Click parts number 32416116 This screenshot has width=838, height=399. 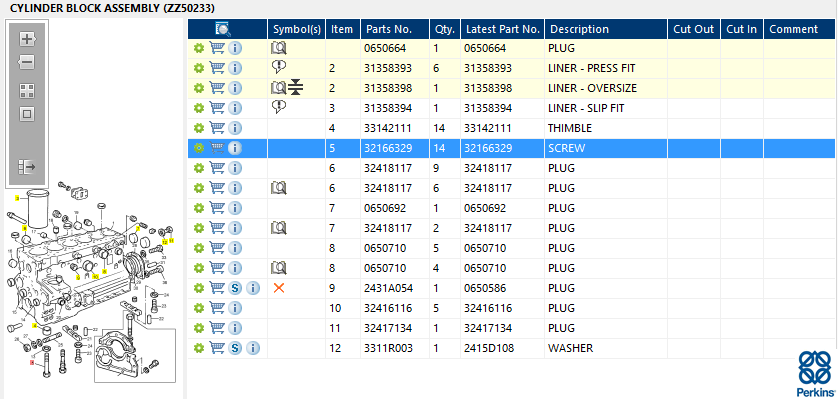(388, 308)
